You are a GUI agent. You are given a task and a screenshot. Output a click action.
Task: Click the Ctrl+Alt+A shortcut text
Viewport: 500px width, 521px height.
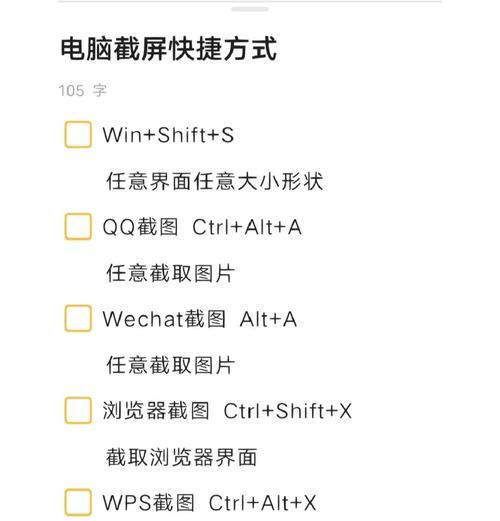pos(247,227)
